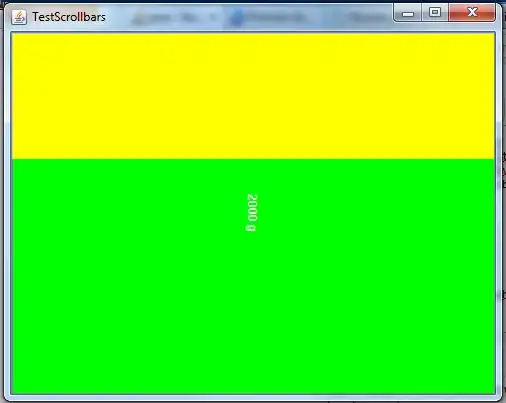The width and height of the screenshot is (506, 403).
Task: Click the TestScrollbars title text
Action: point(69,17)
